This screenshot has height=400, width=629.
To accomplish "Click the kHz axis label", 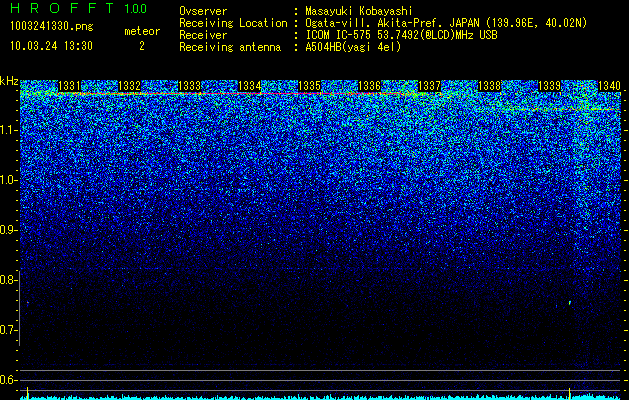I will (9, 81).
